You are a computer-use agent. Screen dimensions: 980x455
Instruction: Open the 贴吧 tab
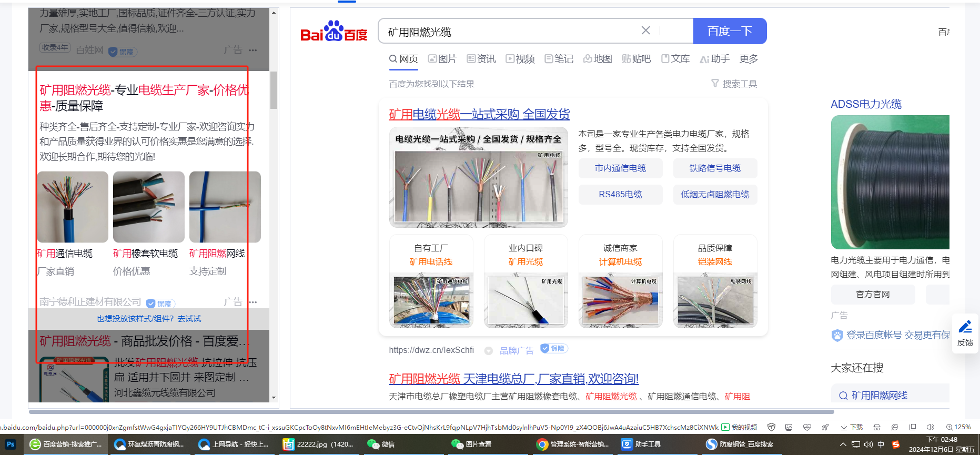coord(637,59)
